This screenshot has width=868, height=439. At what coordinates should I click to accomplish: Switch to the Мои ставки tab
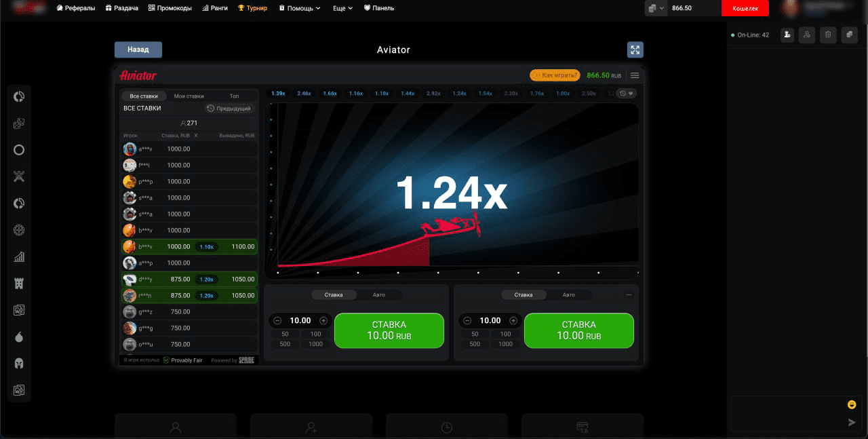[x=189, y=96]
